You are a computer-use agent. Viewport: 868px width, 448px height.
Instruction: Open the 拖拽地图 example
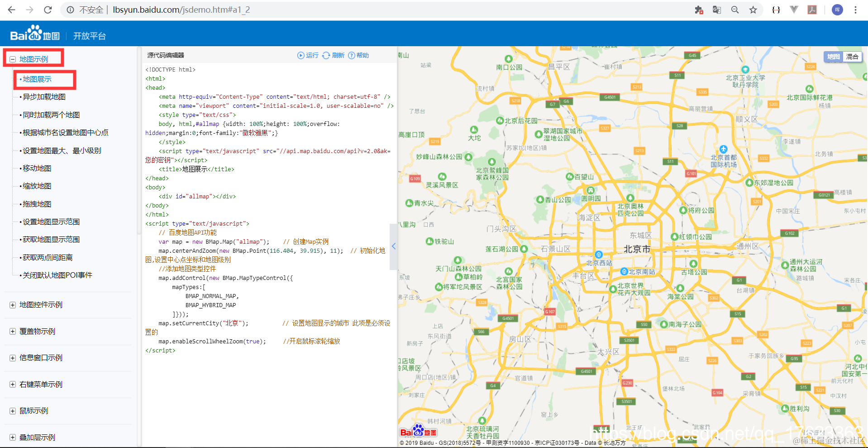click(37, 204)
